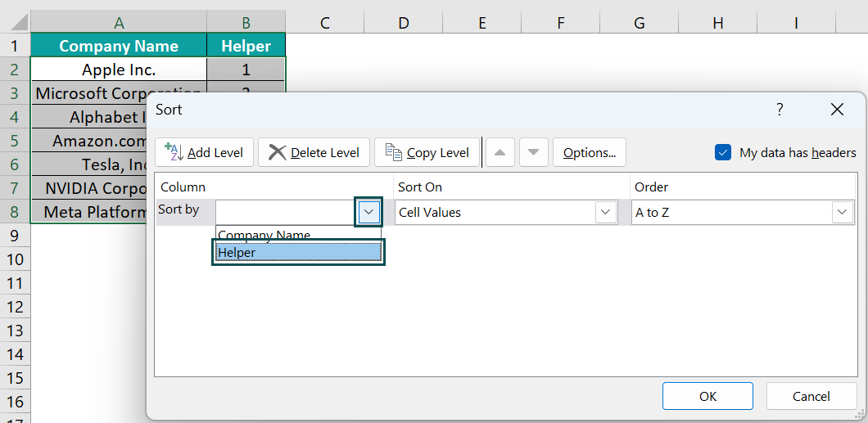This screenshot has width=868, height=423.
Task: Select column A header
Action: coord(119,22)
